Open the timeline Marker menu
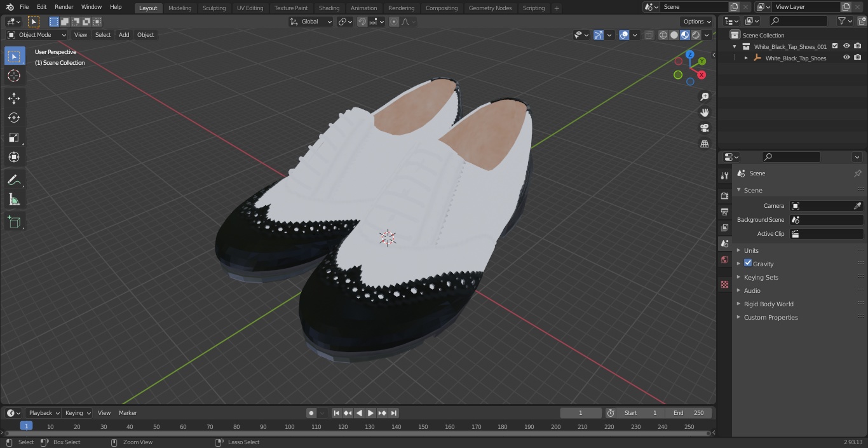Viewport: 868px width, 448px height. 128,413
